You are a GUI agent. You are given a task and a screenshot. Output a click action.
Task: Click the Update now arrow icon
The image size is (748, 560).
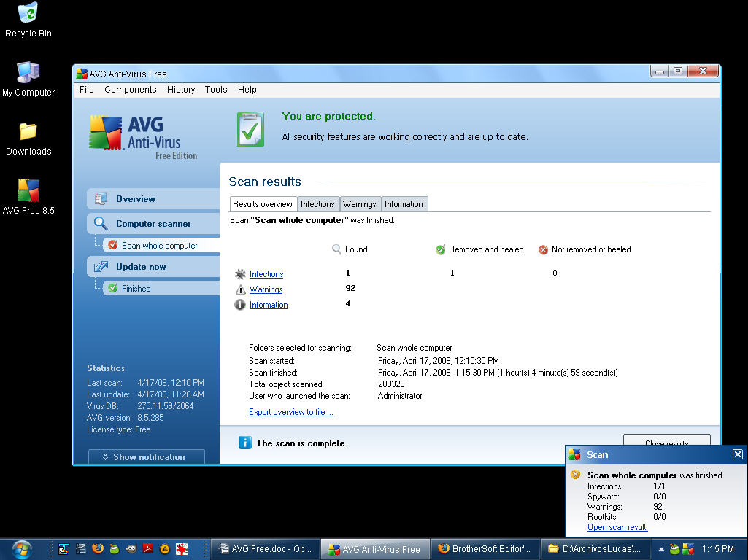[x=101, y=267]
